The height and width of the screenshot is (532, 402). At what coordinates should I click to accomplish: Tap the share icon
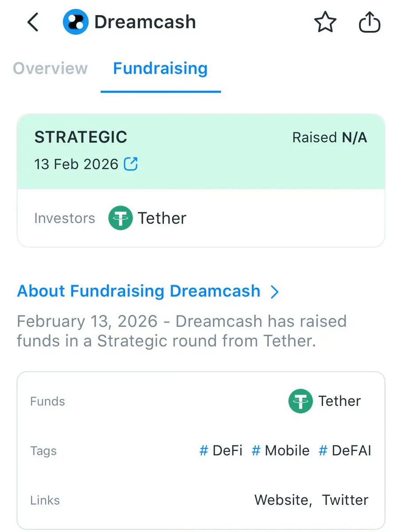click(x=369, y=22)
